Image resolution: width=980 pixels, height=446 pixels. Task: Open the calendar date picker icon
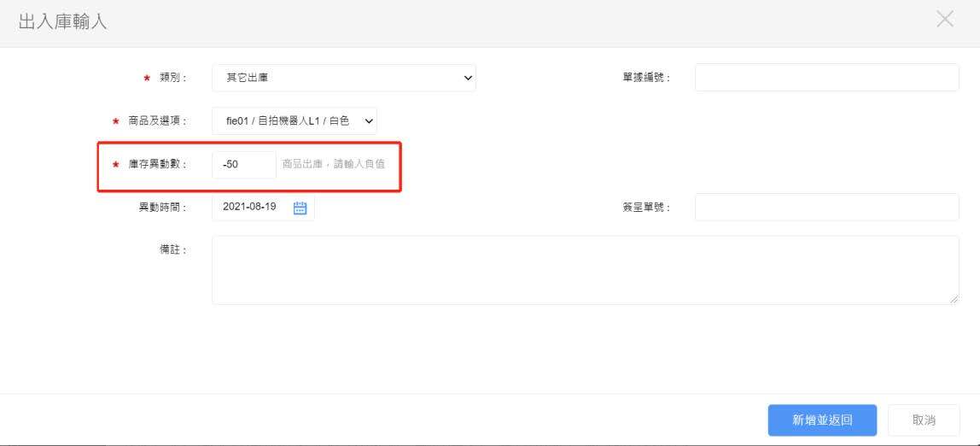coord(300,208)
